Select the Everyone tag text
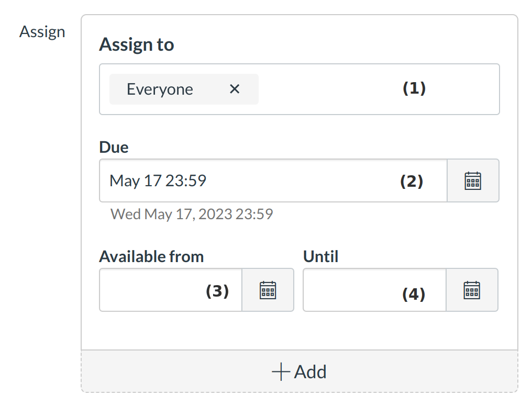 click(x=160, y=89)
